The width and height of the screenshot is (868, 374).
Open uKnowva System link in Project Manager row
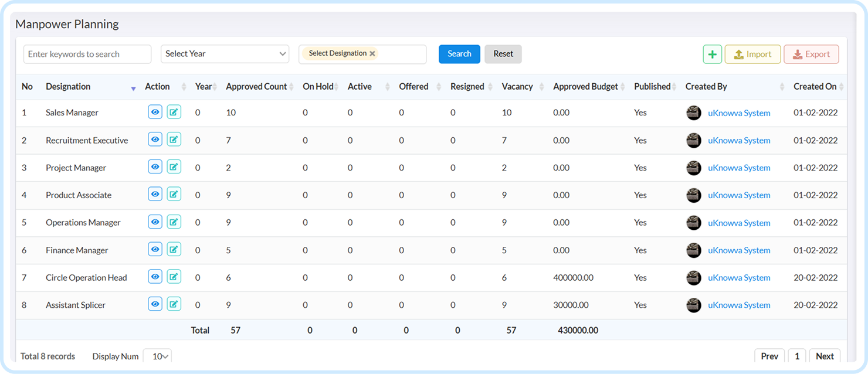739,168
